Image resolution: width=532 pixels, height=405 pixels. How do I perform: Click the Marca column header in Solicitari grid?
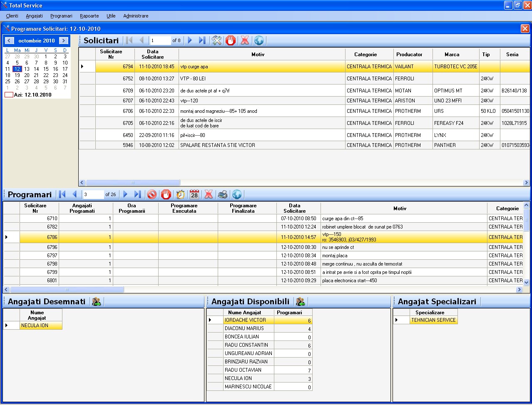457,55
